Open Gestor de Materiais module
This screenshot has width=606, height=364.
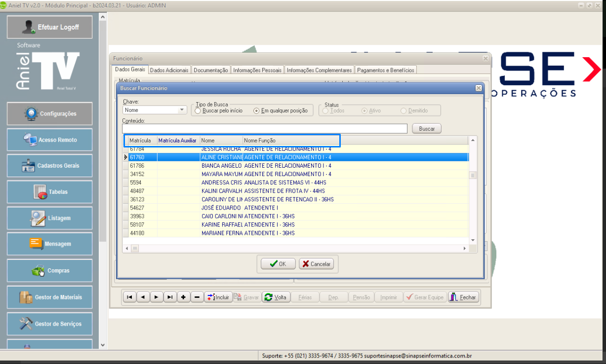[49, 297]
